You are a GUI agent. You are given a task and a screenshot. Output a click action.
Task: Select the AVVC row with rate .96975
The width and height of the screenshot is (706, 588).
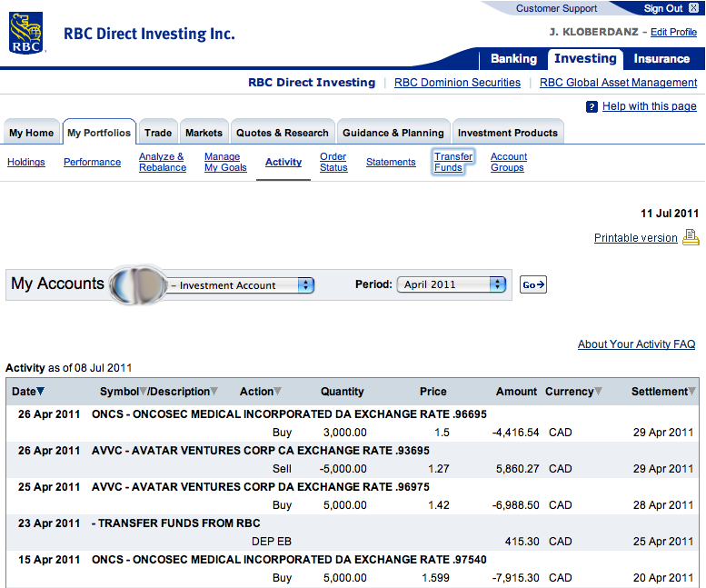(353, 496)
